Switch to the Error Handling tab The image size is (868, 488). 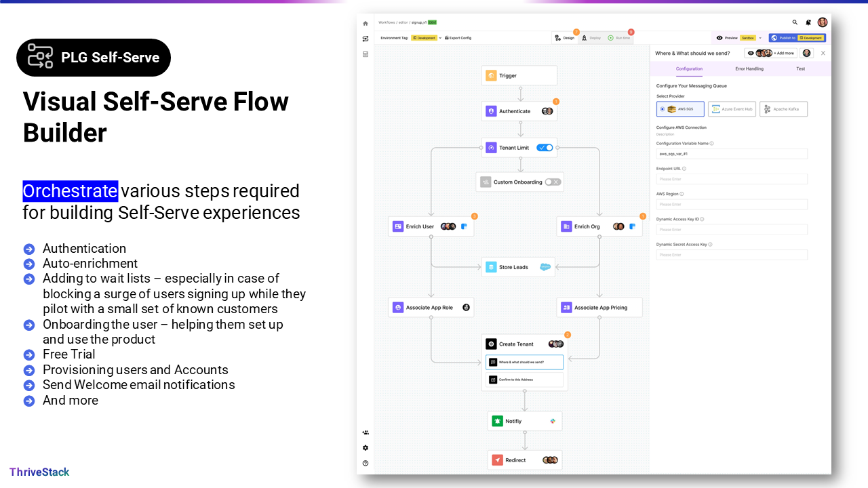749,68
